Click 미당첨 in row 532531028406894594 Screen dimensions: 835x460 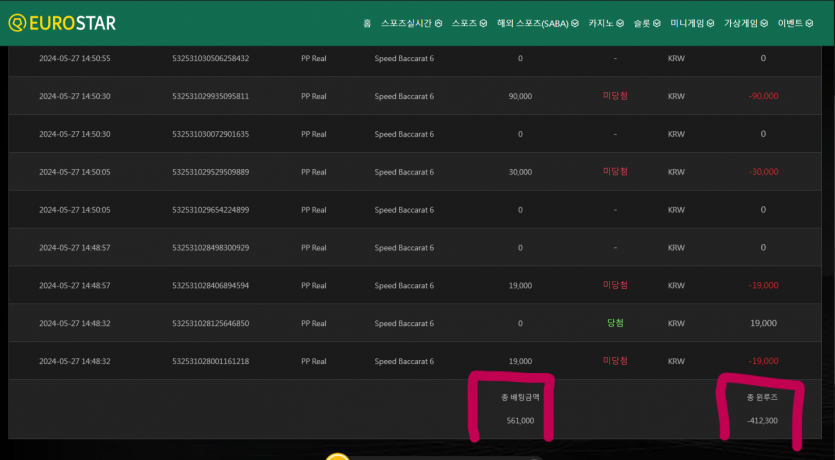(615, 285)
